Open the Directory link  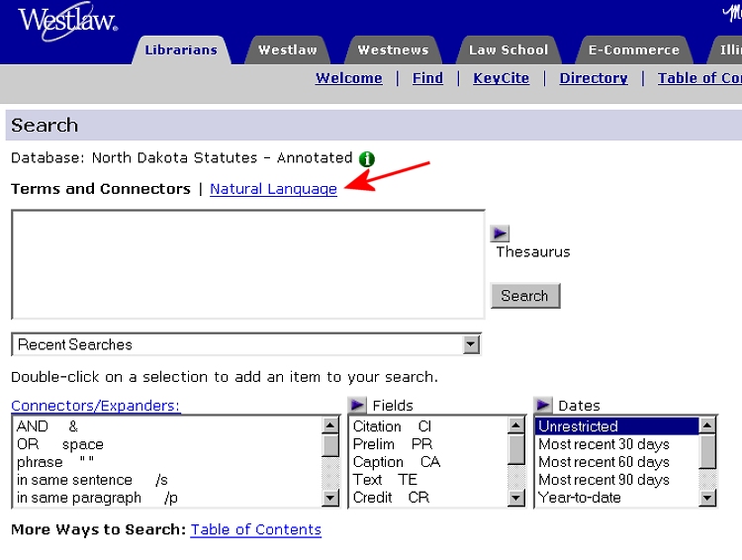click(594, 78)
